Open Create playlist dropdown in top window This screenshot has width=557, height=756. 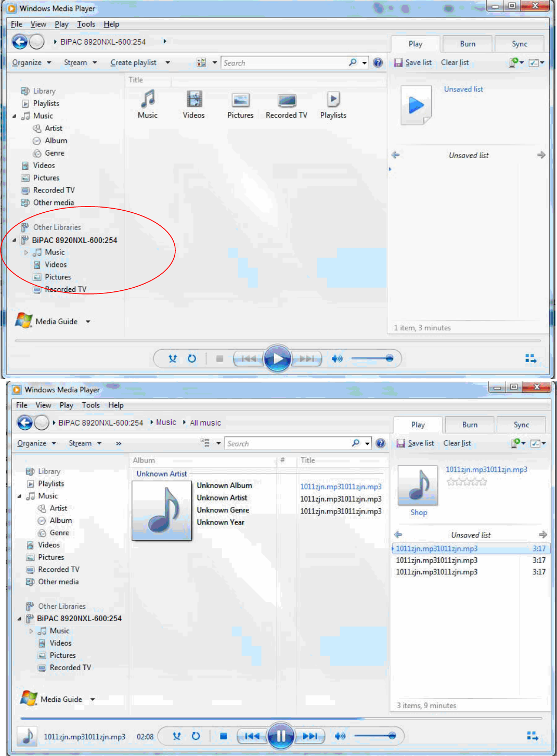(140, 62)
